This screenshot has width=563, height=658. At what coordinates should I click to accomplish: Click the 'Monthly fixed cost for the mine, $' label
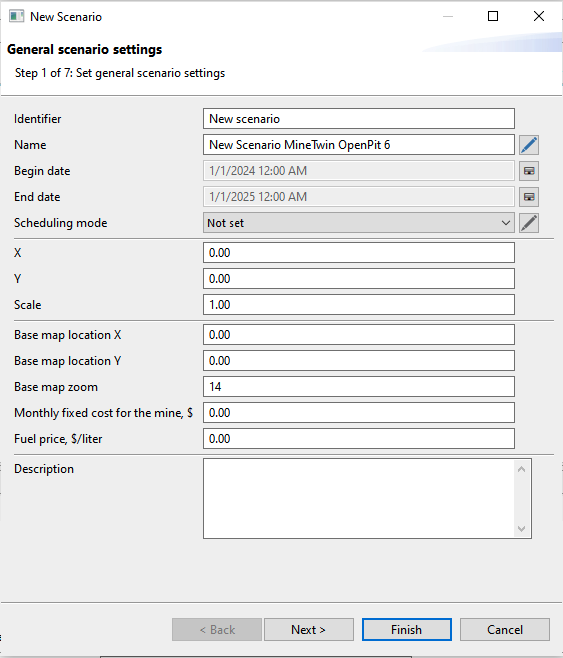coord(104,413)
